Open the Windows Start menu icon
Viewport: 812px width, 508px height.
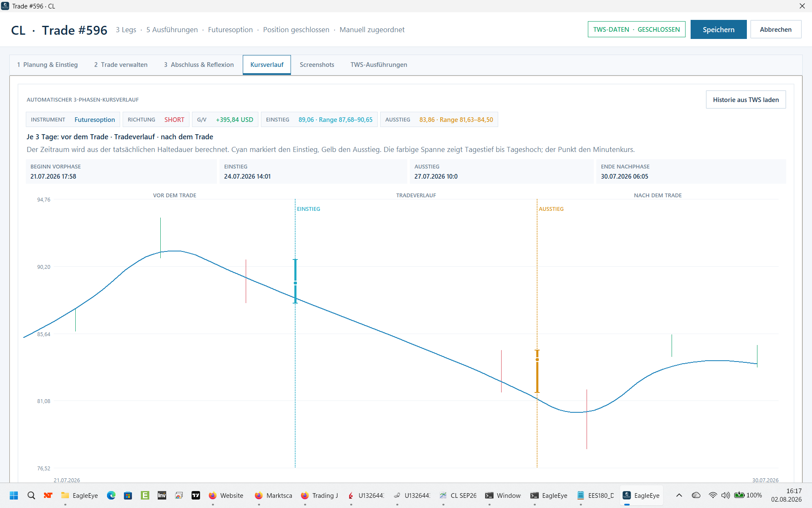(x=14, y=495)
